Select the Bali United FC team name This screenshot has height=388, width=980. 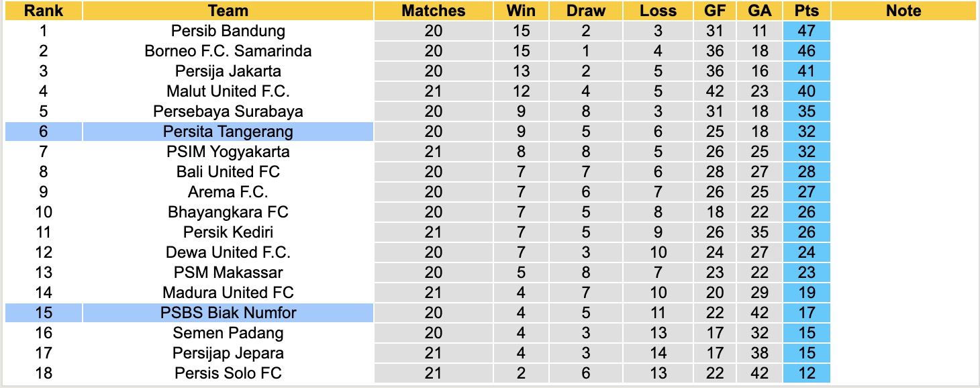[x=228, y=172]
